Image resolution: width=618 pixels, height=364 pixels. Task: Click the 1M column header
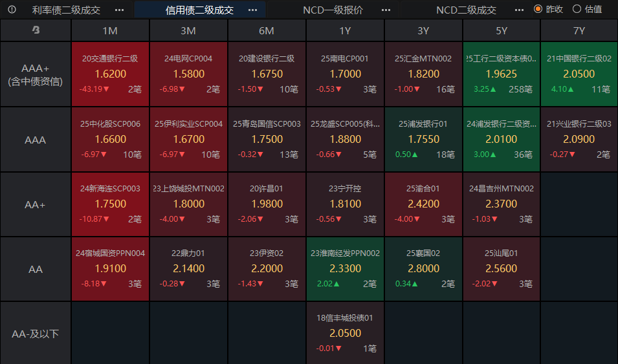click(110, 30)
